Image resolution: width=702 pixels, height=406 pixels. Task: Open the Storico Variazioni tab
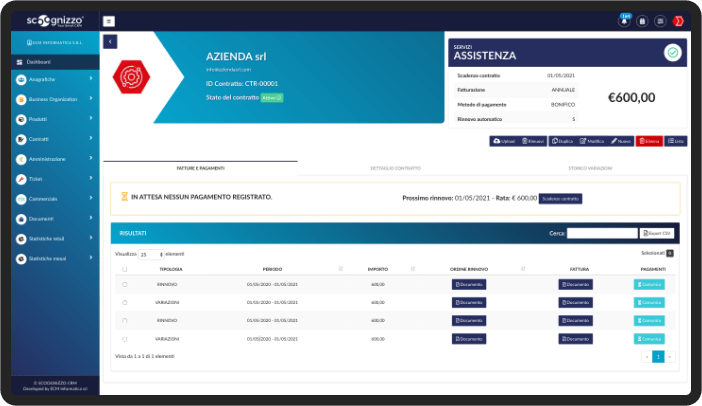click(x=590, y=168)
